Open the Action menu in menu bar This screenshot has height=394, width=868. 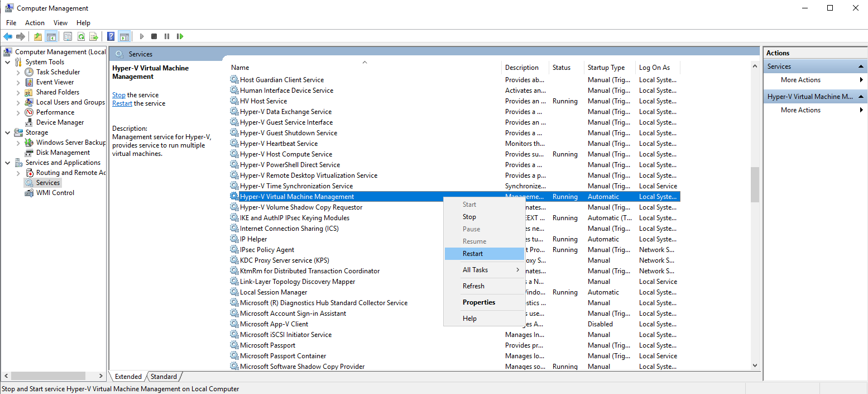(35, 23)
